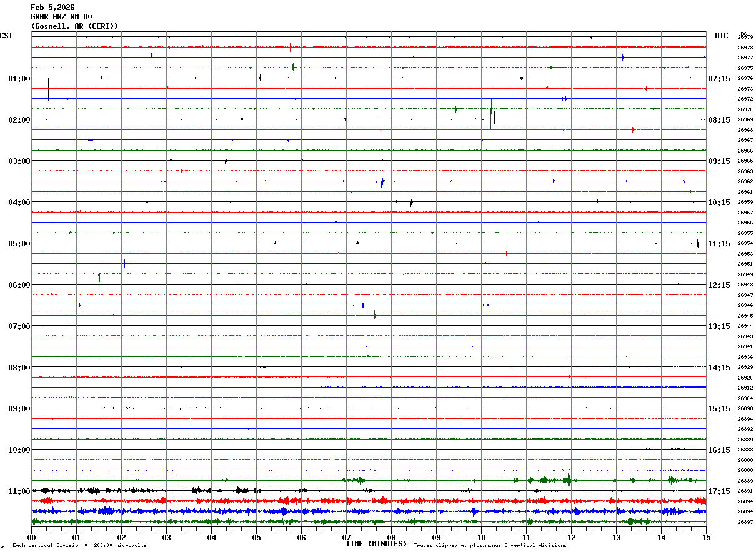This screenshot has width=756, height=554.
Task: Click the 'Traces clipped at plus/minus 5 vertical divisions' note
Action: 490,546
